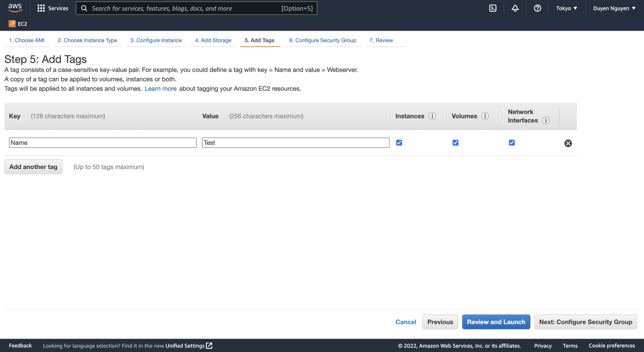
Task: Open the Tokyo region dropdown
Action: coord(566,8)
